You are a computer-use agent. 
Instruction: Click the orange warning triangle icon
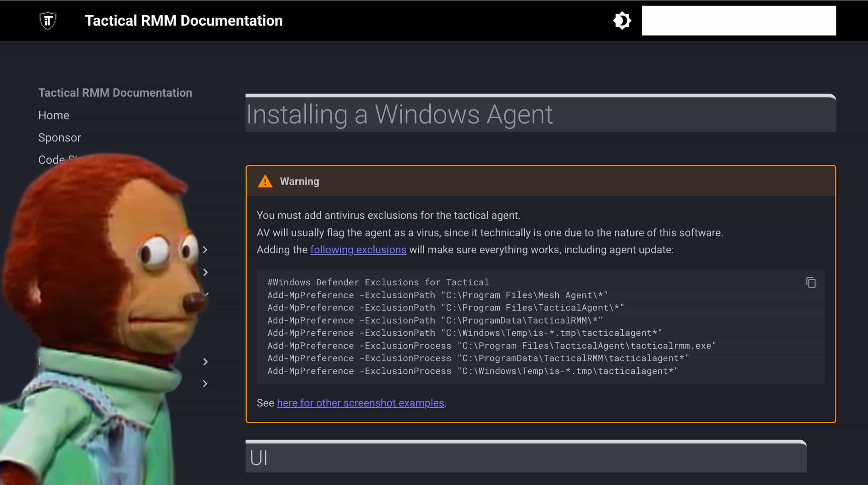(x=265, y=182)
